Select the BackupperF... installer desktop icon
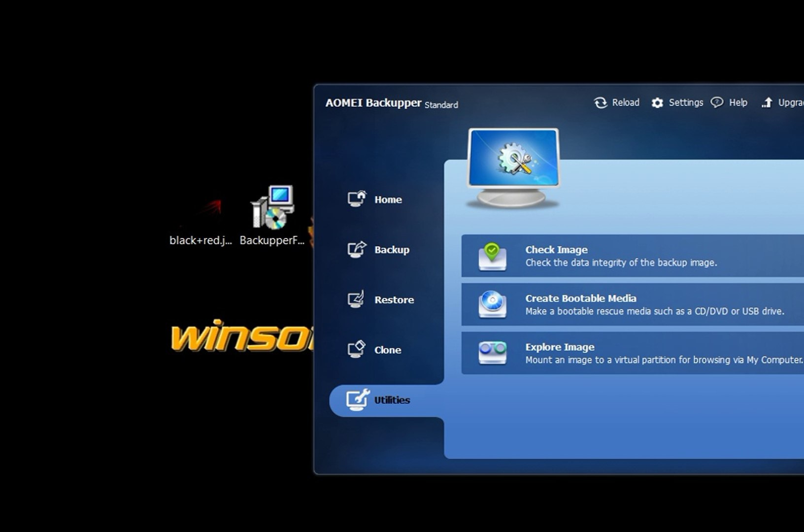The image size is (804, 532). pos(272,207)
